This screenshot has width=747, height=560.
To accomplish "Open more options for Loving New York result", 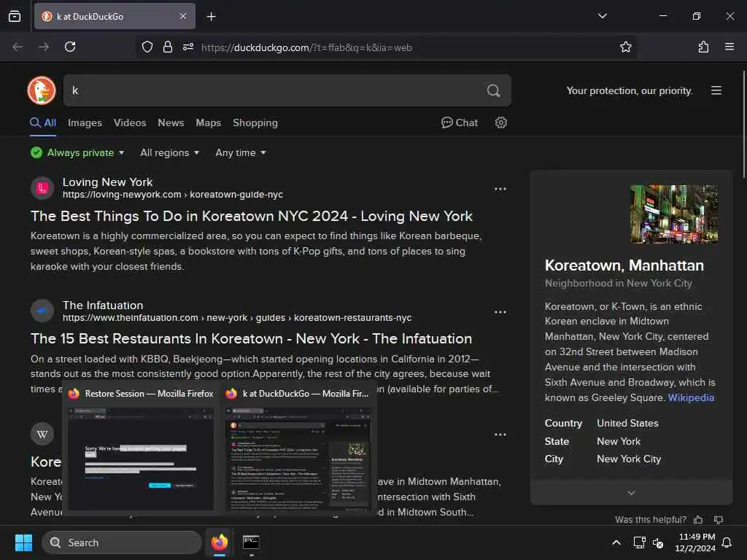I will pos(500,189).
